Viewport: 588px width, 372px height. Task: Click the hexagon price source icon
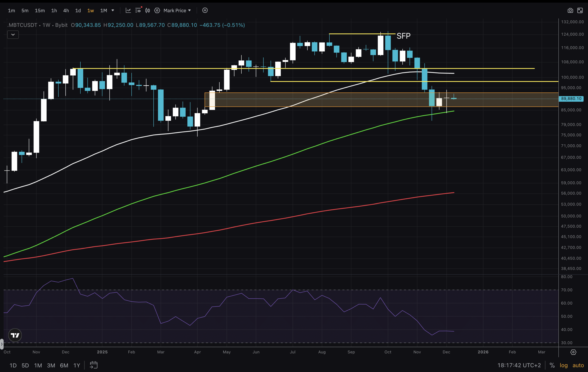coord(157,10)
